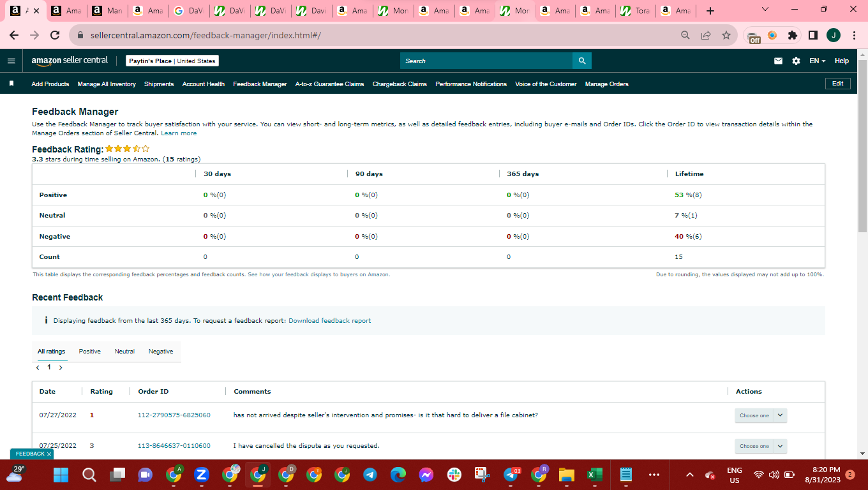The width and height of the screenshot is (868, 490).
Task: Click See how your feedback displays to buyers
Action: coord(318,274)
